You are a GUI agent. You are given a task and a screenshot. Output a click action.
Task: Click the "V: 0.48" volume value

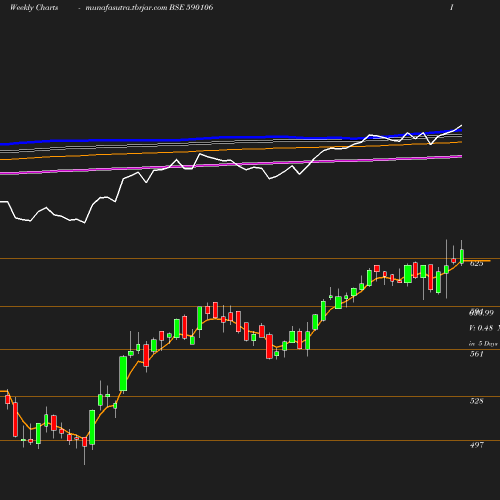click(x=481, y=328)
